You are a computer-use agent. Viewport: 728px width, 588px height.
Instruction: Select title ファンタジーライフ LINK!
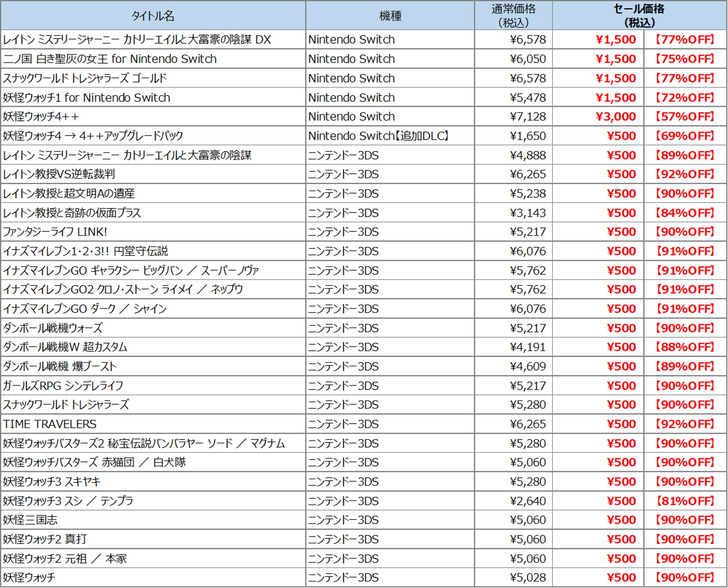point(55,232)
